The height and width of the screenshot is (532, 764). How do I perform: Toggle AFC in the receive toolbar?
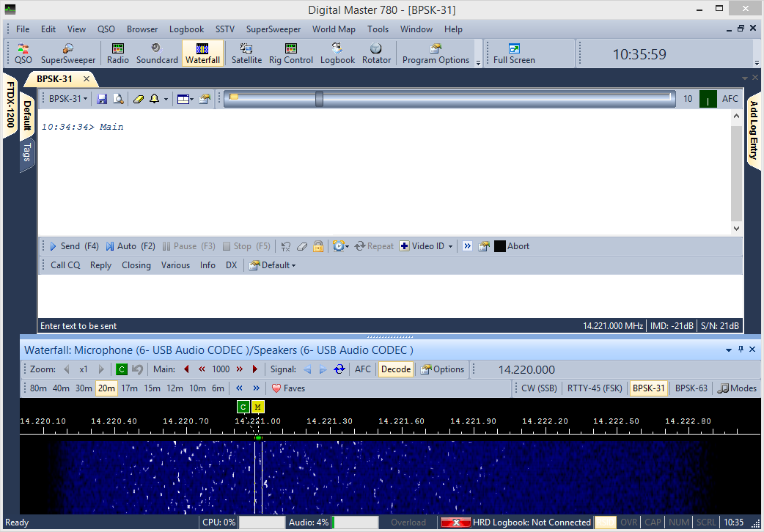(x=730, y=99)
